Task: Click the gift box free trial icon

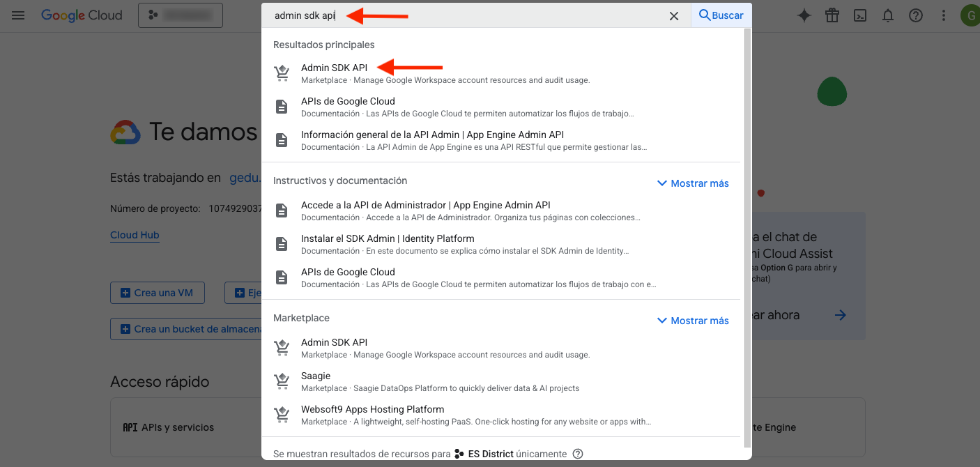Action: point(832,15)
